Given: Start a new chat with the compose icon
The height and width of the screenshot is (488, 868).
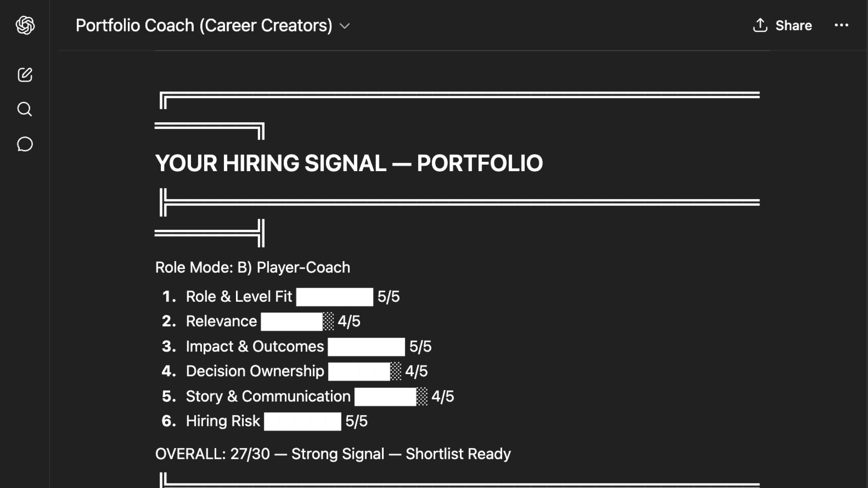Looking at the screenshot, I should click(x=25, y=75).
